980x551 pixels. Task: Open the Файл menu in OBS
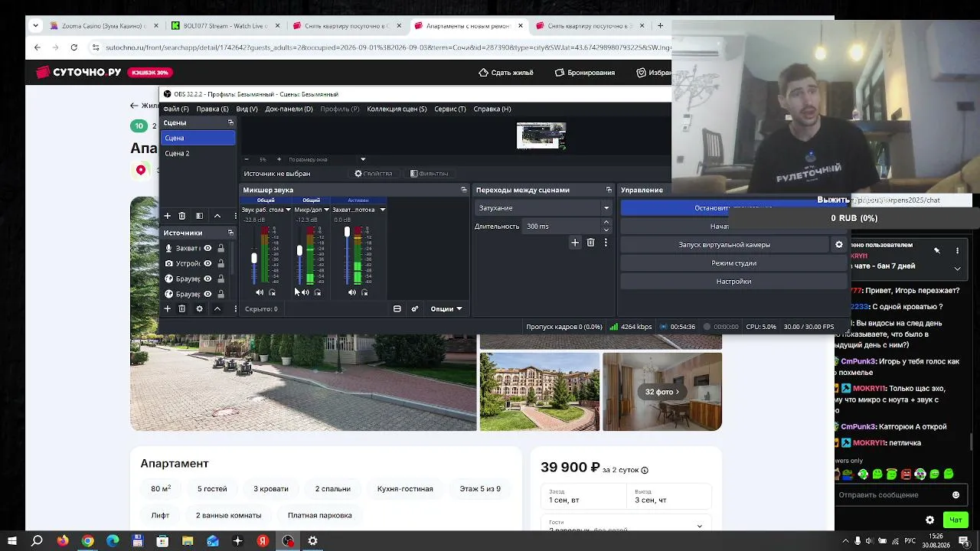point(176,109)
